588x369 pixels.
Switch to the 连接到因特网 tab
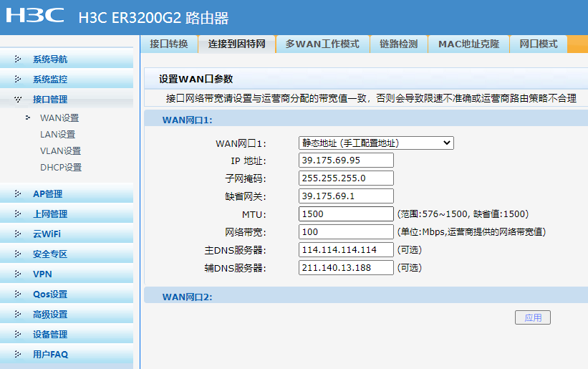(236, 44)
